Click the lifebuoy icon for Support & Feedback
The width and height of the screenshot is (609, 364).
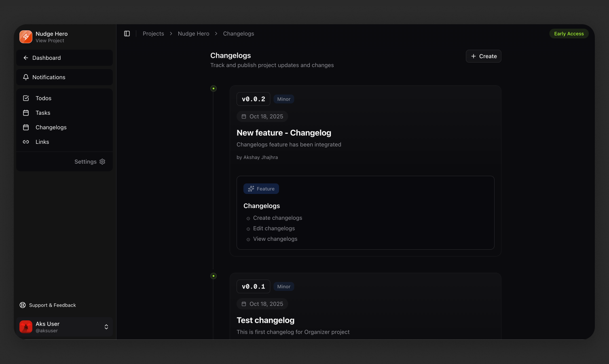click(23, 305)
